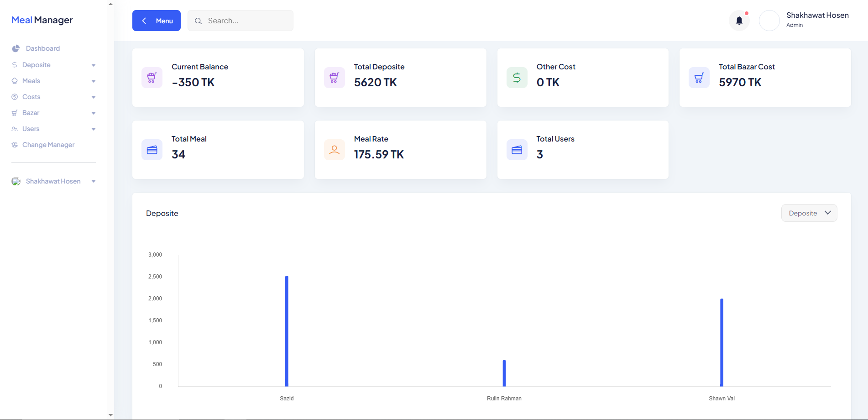Click the notification bell icon
The image size is (868, 420).
[739, 21]
